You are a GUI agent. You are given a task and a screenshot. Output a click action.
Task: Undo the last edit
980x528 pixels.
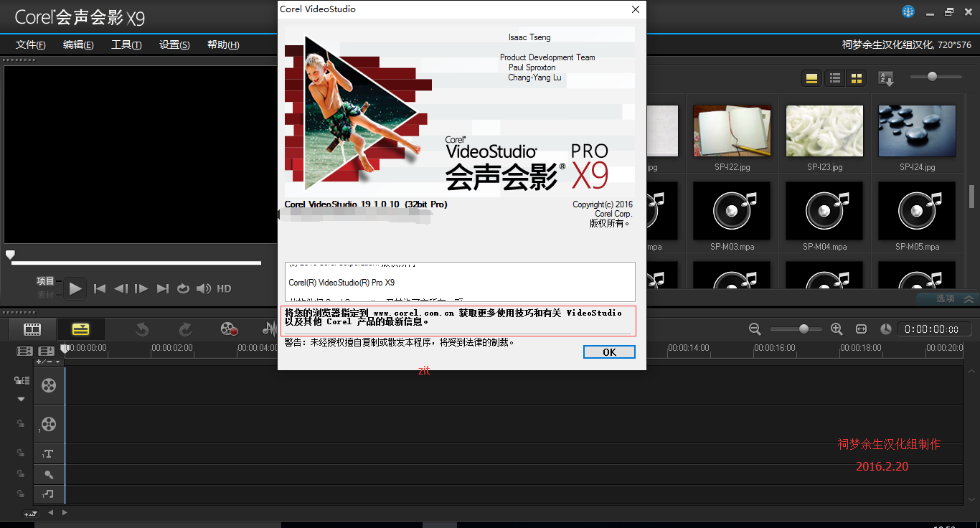pos(142,329)
